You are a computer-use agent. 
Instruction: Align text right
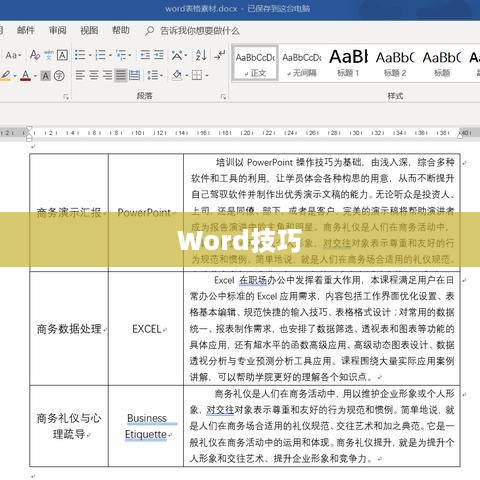[x=107, y=75]
